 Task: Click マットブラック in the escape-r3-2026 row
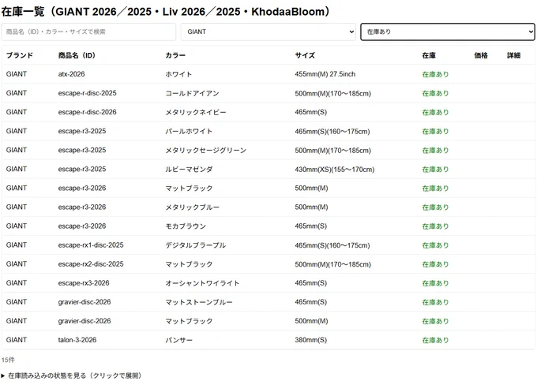pyautogui.click(x=189, y=189)
